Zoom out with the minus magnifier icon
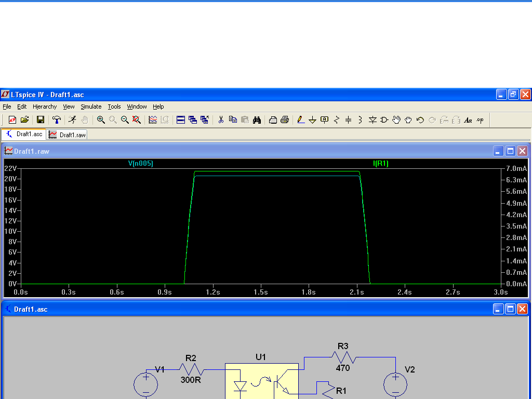Image resolution: width=532 pixels, height=399 pixels. 125,120
